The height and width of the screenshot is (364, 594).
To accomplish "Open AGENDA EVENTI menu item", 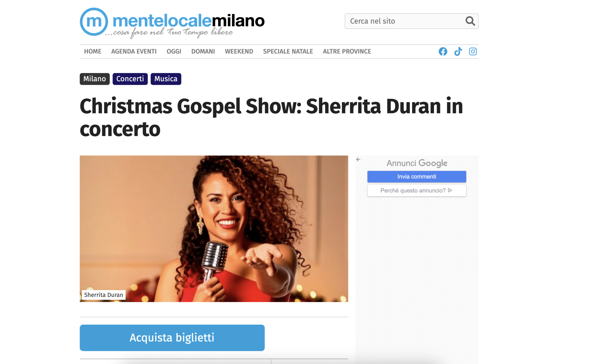I will pos(134,51).
